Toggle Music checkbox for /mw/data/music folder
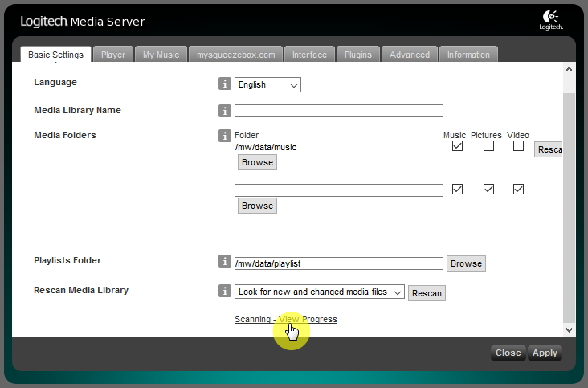The height and width of the screenshot is (388, 588). pos(457,147)
